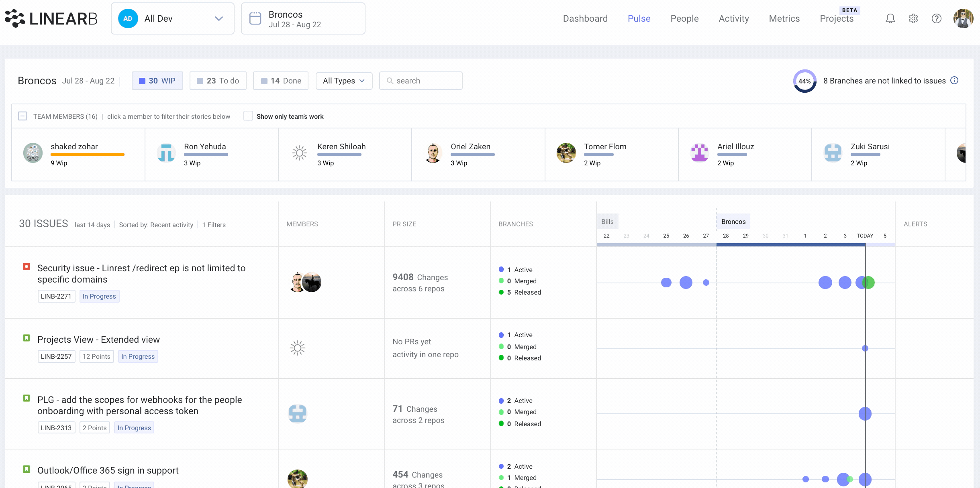Click the 44% linked branches ring
Screen dimensions: 980x488
coord(804,81)
